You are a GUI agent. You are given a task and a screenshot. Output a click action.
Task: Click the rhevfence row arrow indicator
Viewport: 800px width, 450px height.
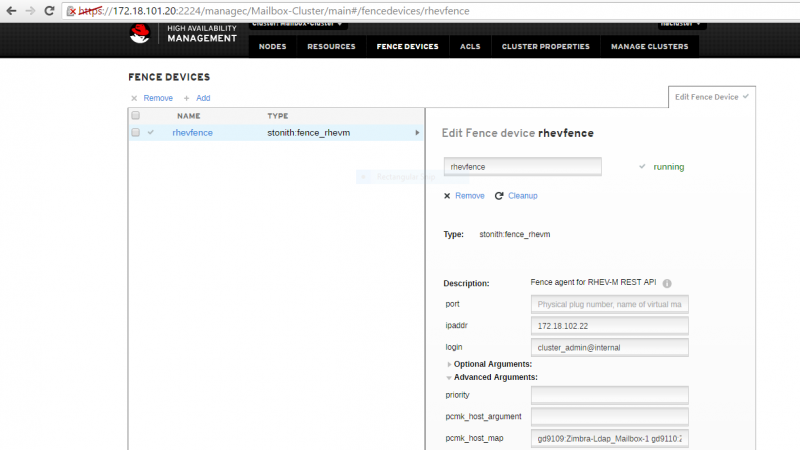pyautogui.click(x=417, y=133)
